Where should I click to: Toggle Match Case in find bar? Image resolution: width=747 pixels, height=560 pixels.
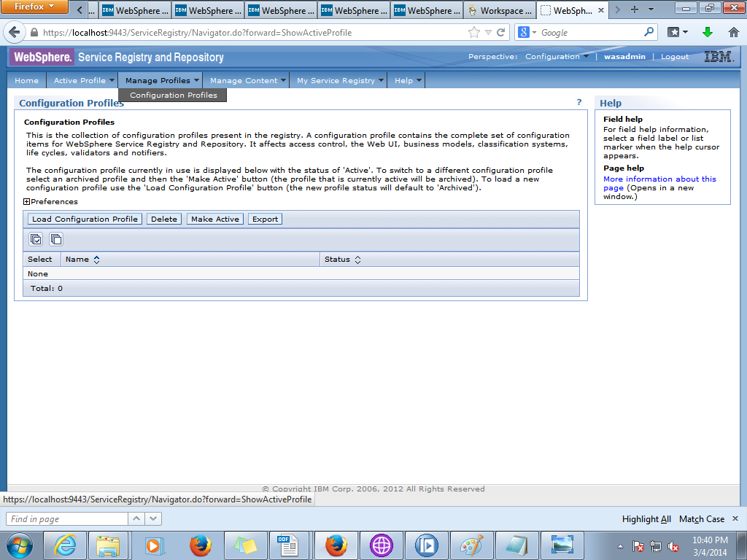coord(702,519)
